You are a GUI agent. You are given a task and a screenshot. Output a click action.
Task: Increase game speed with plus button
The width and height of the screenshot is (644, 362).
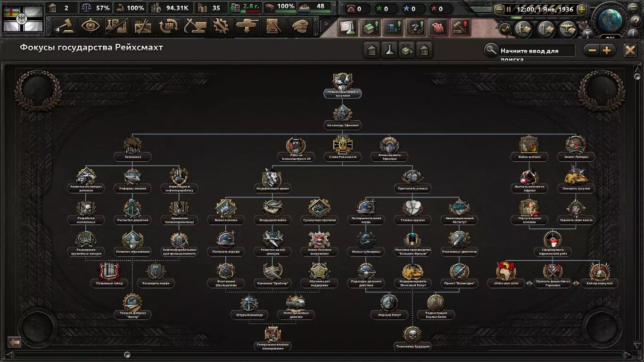pyautogui.click(x=582, y=9)
